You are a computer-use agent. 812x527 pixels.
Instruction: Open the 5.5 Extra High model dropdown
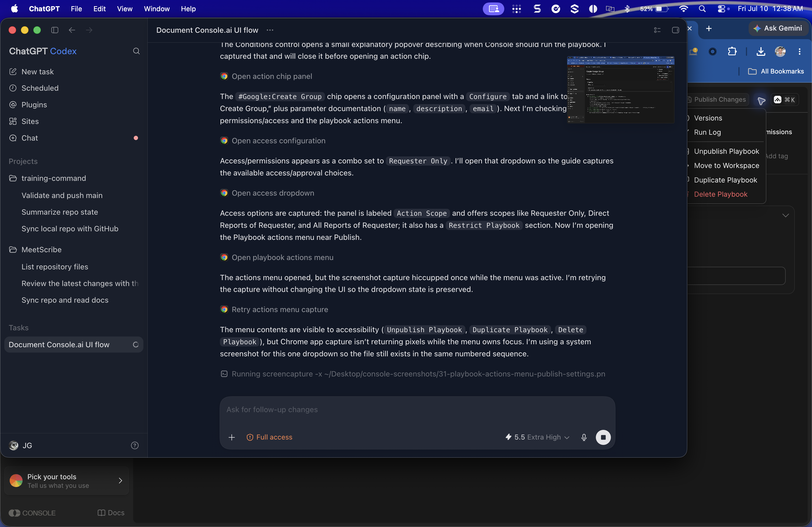pyautogui.click(x=537, y=437)
